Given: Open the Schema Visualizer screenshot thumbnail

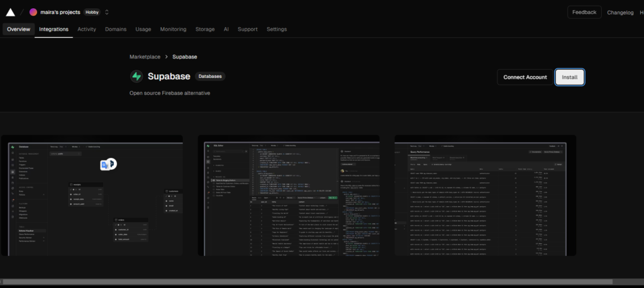Looking at the screenshot, I should (92, 196).
